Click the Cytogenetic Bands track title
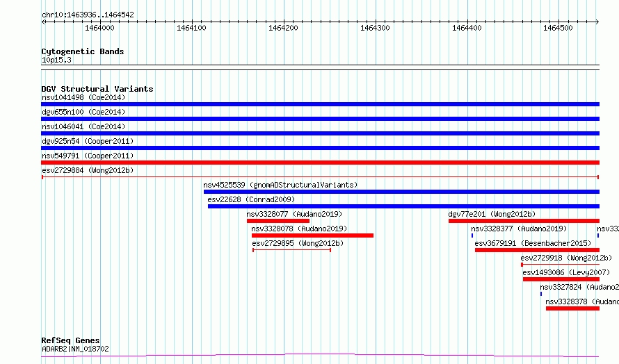Image resolution: width=619 pixels, height=364 pixels. 83,51
